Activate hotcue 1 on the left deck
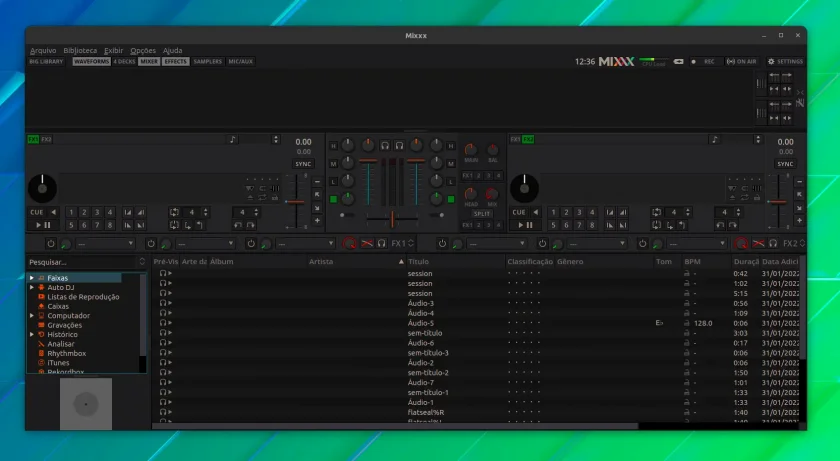Viewport: 840px width, 461px height. (x=71, y=212)
